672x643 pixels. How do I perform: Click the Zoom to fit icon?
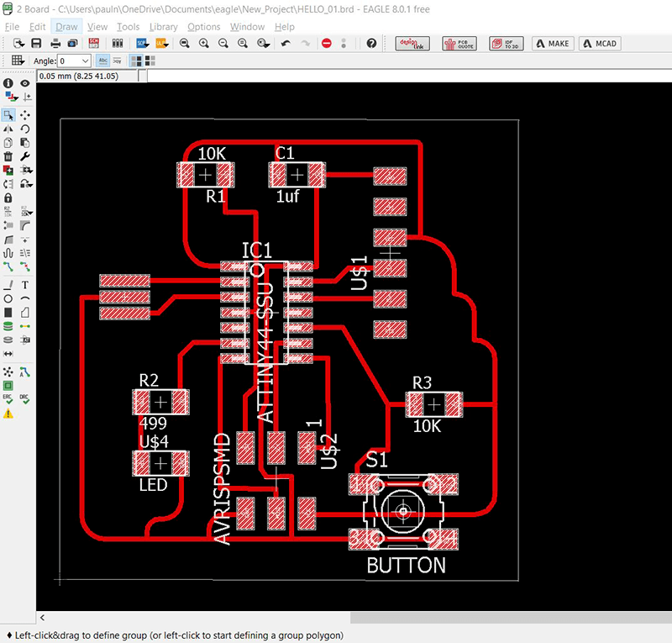[x=185, y=43]
